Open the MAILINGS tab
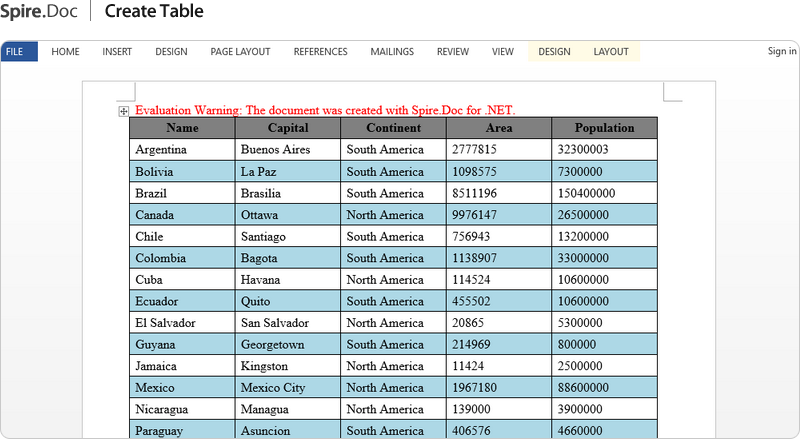This screenshot has width=800, height=440. point(392,52)
